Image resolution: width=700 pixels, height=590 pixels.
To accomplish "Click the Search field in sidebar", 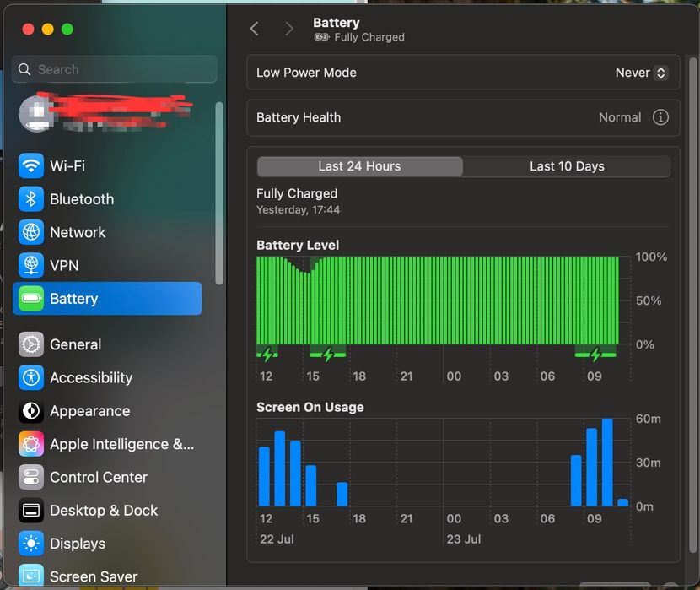I will (115, 69).
